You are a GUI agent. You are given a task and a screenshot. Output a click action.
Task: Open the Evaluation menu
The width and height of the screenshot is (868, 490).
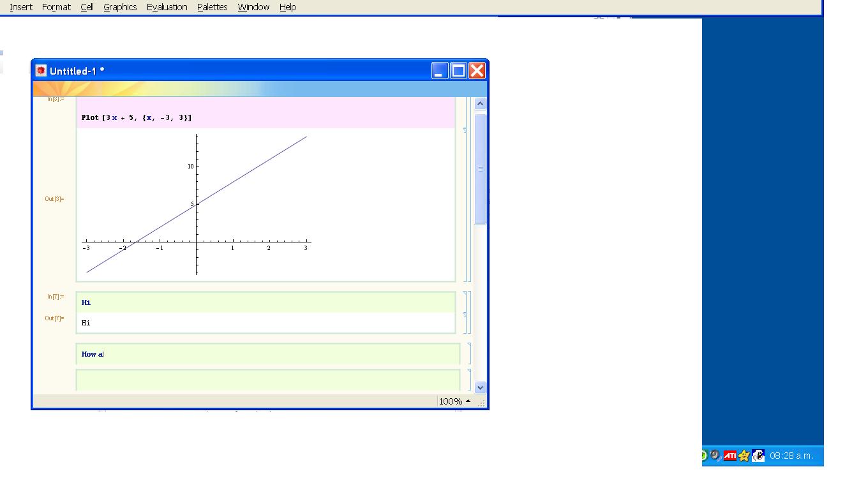[166, 7]
